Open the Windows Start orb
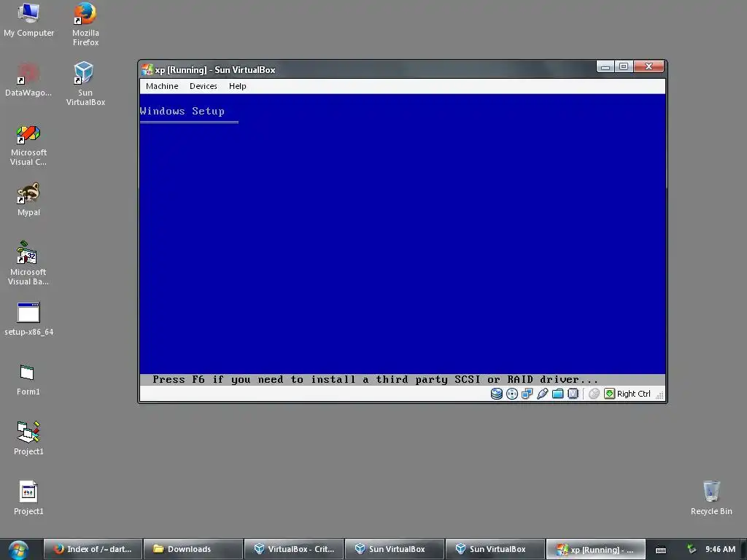747x560 pixels. [x=18, y=550]
